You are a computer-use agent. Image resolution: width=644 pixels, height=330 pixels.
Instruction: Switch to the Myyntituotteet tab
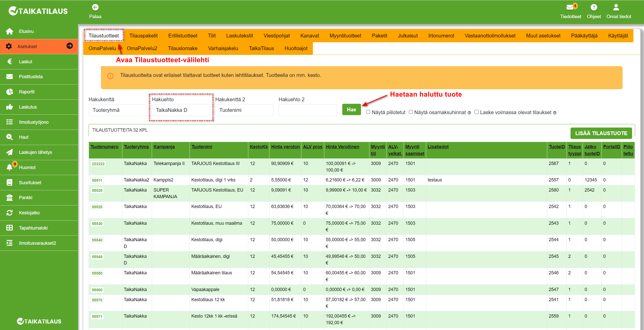(345, 36)
